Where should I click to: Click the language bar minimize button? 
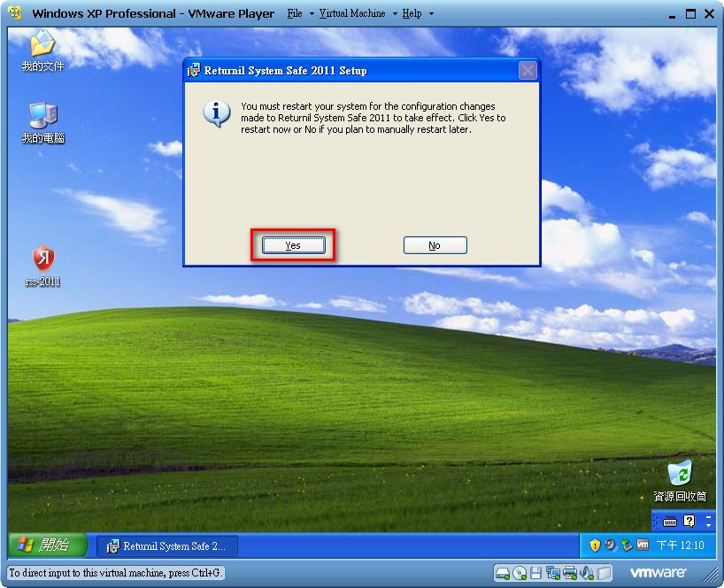point(709,517)
